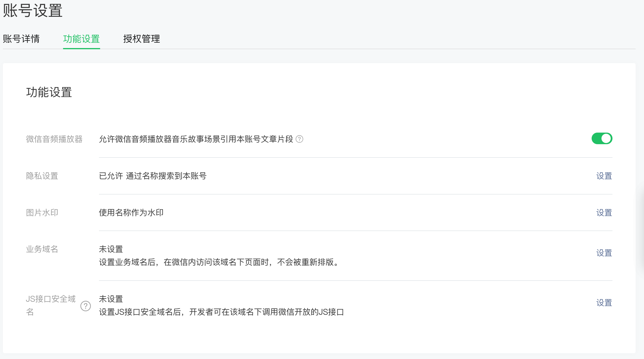
Task: Click the 微信音频播放器 row label
Action: (x=54, y=139)
